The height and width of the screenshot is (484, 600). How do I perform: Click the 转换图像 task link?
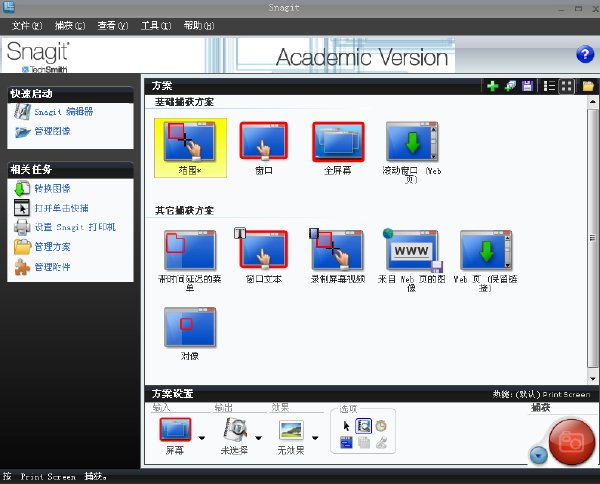pyautogui.click(x=52, y=189)
